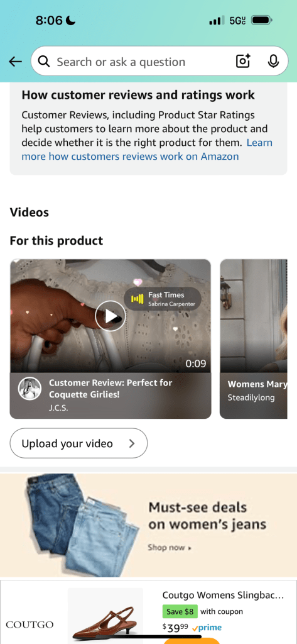Tap the magnifying glass search icon

point(44,62)
